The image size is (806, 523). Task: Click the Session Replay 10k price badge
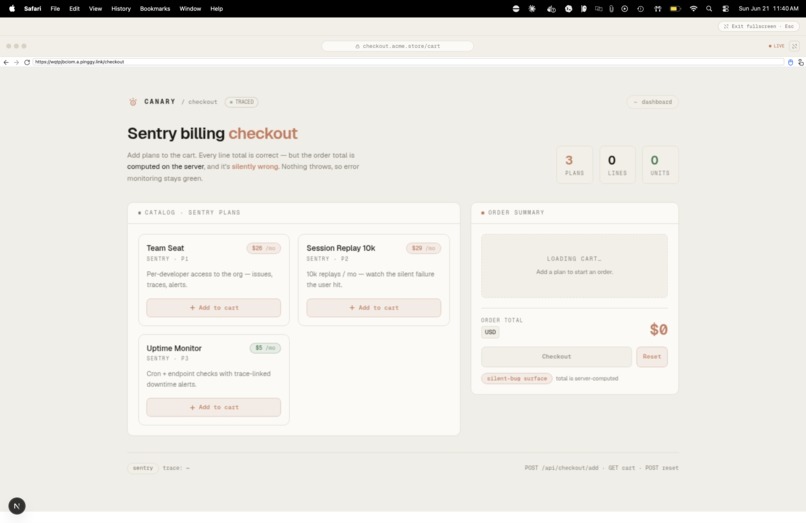424,248
